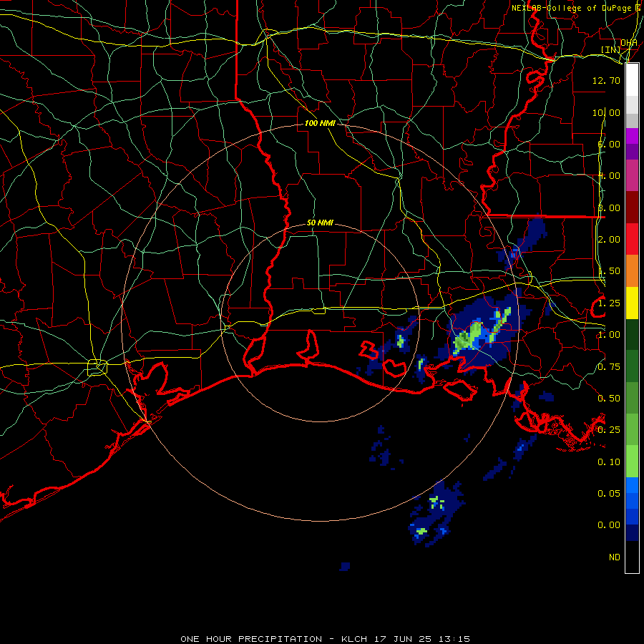This screenshot has width=644, height=644.
Task: Click the pink 4.00 legend swatch
Action: 632,175
